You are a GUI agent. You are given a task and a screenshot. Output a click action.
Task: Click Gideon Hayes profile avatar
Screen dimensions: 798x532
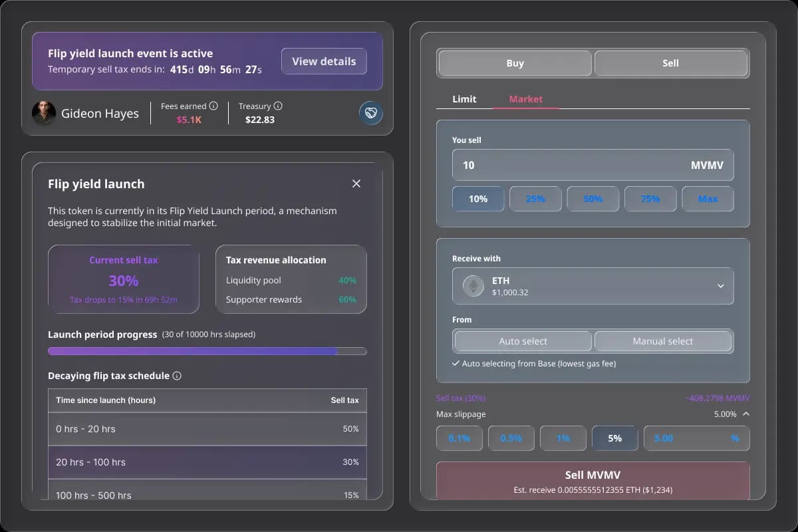click(44, 113)
